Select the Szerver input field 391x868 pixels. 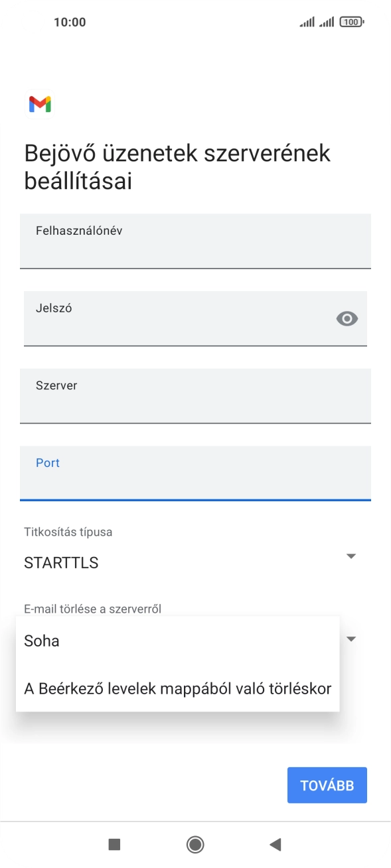195,396
